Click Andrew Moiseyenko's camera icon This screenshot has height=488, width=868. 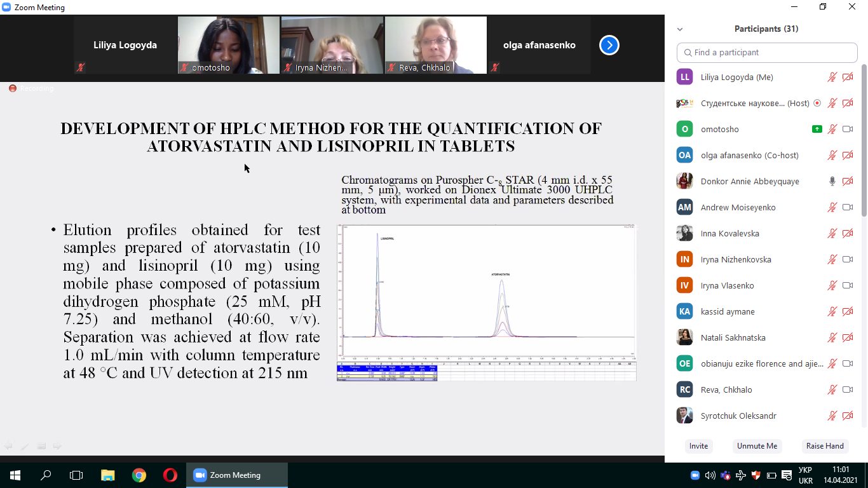pyautogui.click(x=847, y=207)
